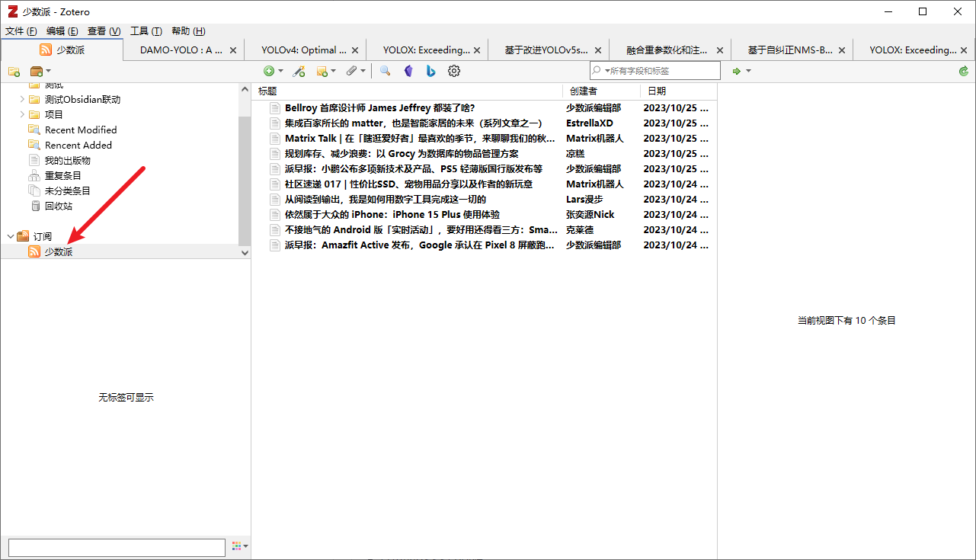Click the New Collection toolbar icon

(x=14, y=71)
